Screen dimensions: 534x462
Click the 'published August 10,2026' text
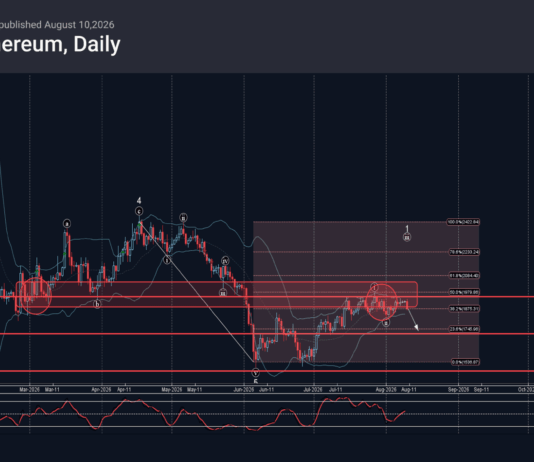tap(57, 25)
